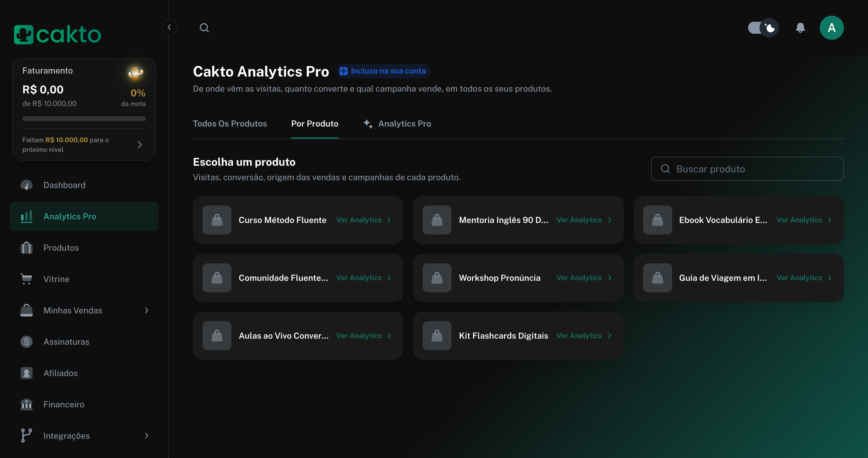The width and height of the screenshot is (868, 458).
Task: Click the Analytics Pro bar chart icon
Action: (x=26, y=216)
